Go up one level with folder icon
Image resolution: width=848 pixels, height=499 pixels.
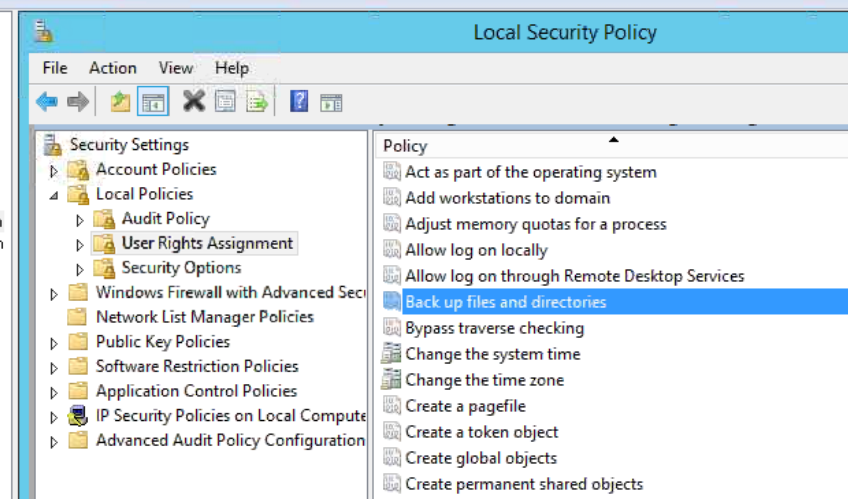click(x=120, y=101)
